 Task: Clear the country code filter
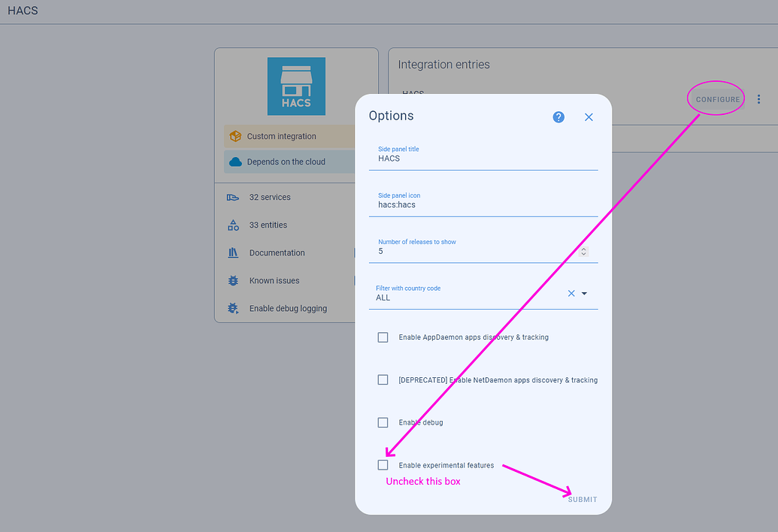pyautogui.click(x=571, y=294)
